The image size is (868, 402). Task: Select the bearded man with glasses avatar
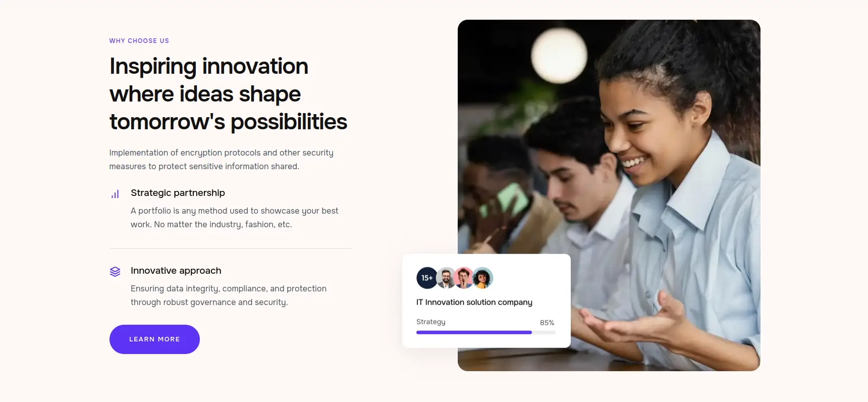click(x=446, y=278)
